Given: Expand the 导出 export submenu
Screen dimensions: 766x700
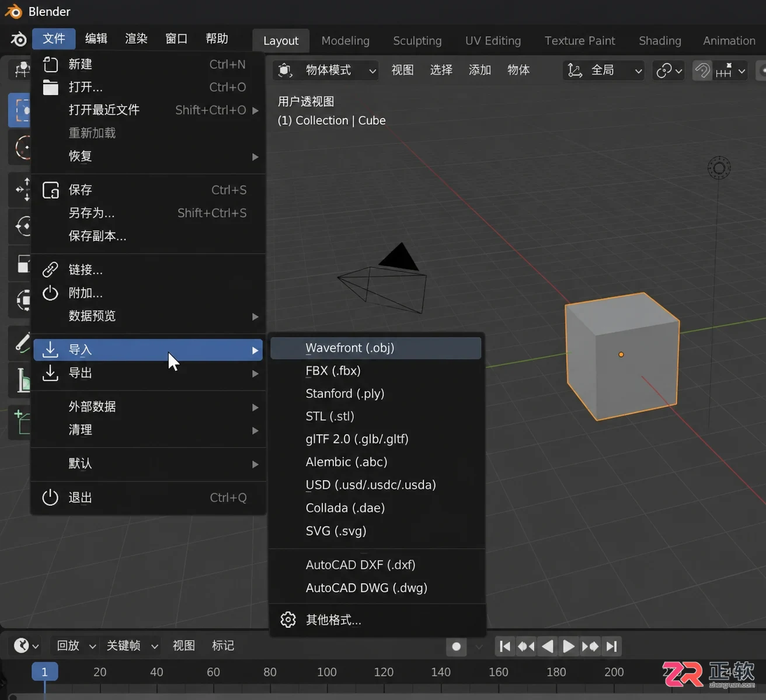Looking at the screenshot, I should point(148,373).
